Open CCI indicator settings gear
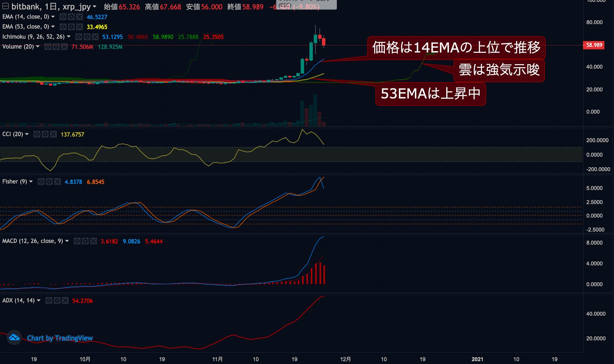614x364 pixels. pyautogui.click(x=45, y=134)
